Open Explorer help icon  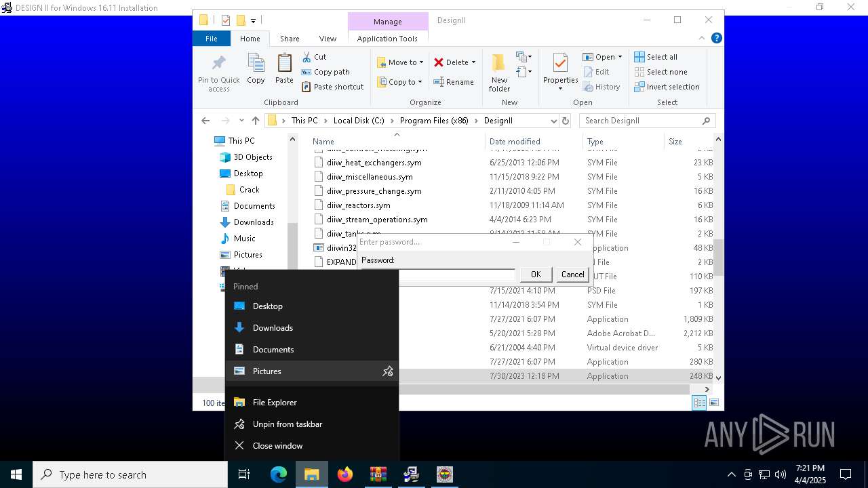[716, 39]
